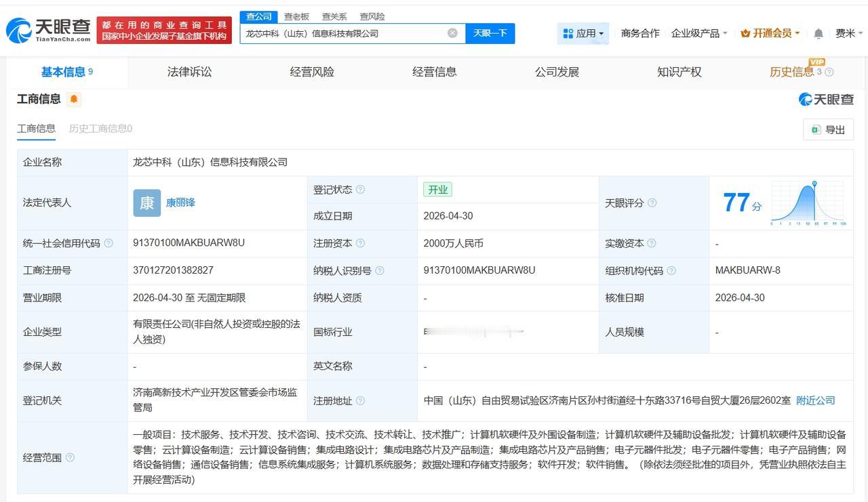The image size is (868, 502).
Task: Select the 查风险 search tab
Action: click(372, 16)
